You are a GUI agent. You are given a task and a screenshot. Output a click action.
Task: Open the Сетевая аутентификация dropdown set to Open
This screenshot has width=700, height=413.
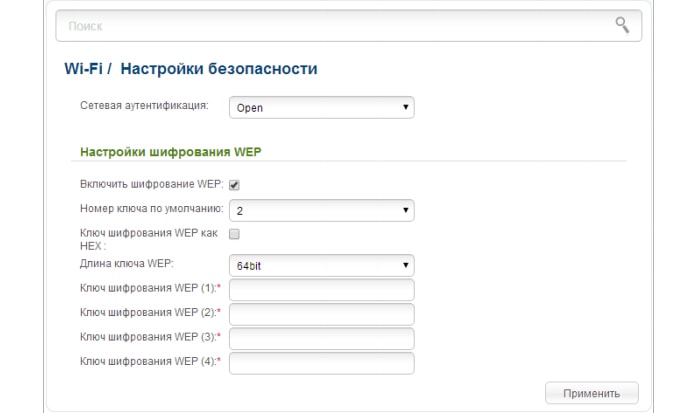coord(321,108)
